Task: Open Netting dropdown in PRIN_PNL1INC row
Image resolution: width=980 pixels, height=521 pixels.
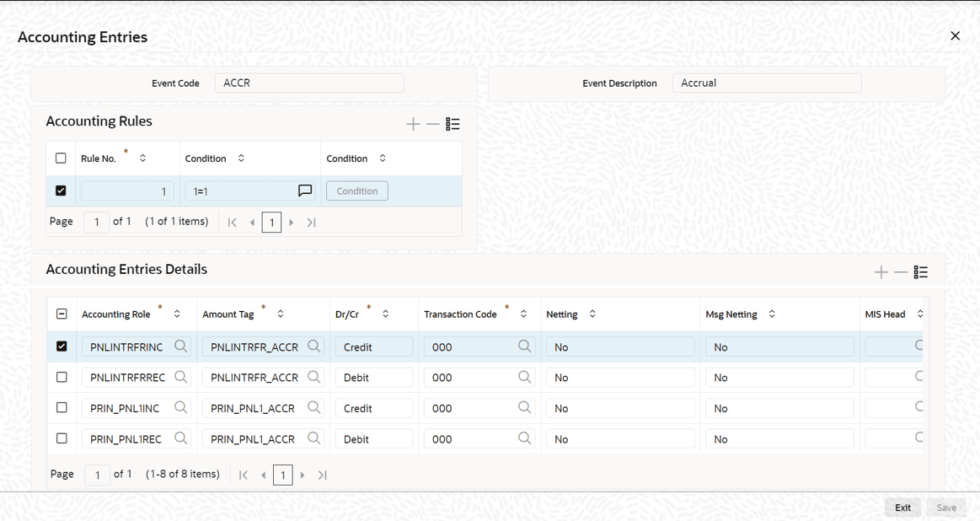Action: (620, 408)
